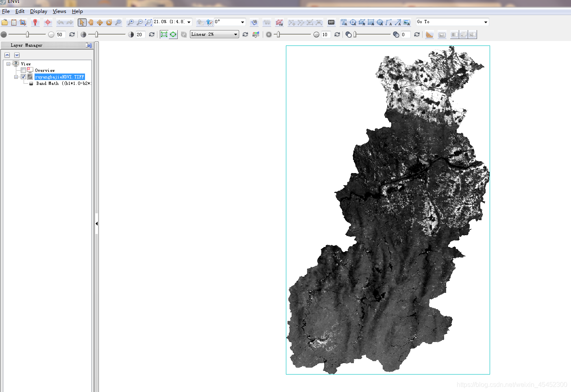Click the Zoom In magnifier icon

pos(131,22)
